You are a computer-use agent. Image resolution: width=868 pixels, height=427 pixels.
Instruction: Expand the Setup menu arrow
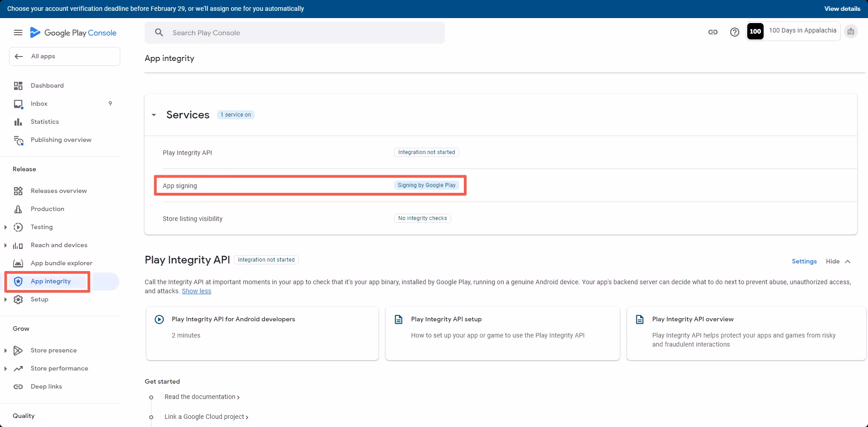tap(5, 299)
